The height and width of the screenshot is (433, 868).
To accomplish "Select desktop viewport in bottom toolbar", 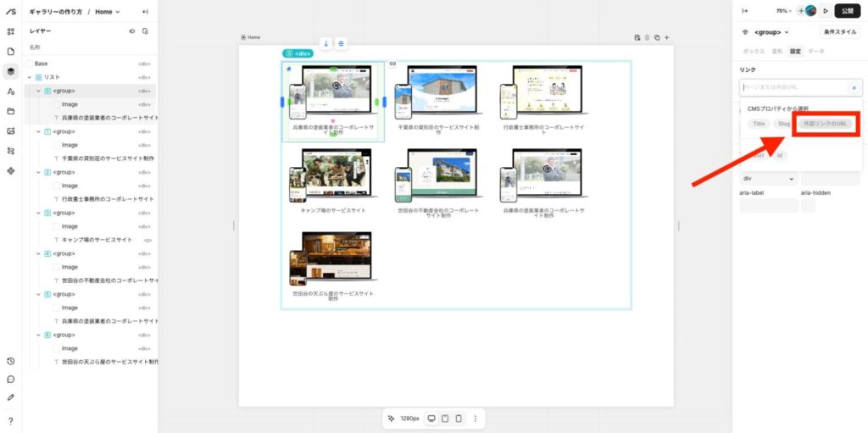I will (431, 419).
